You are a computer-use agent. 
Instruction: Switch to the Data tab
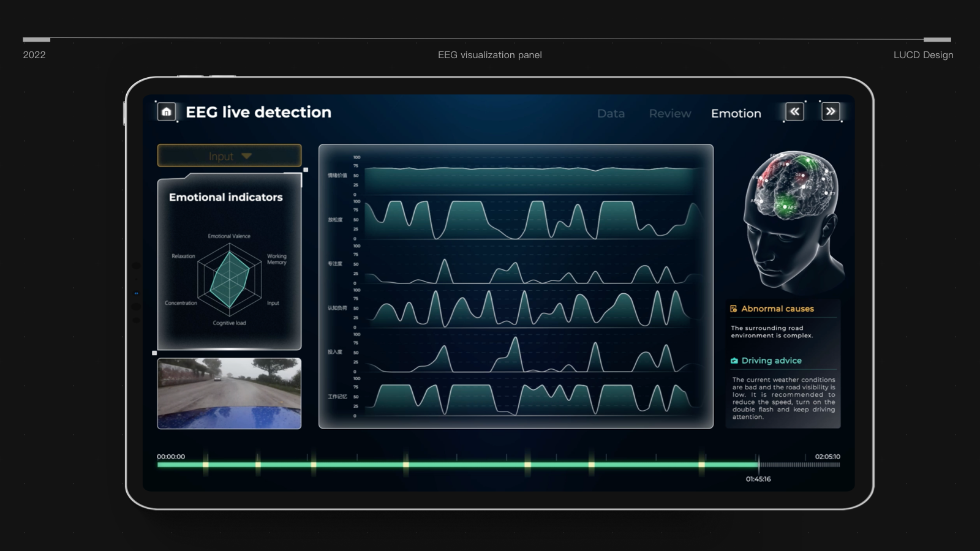pyautogui.click(x=611, y=113)
